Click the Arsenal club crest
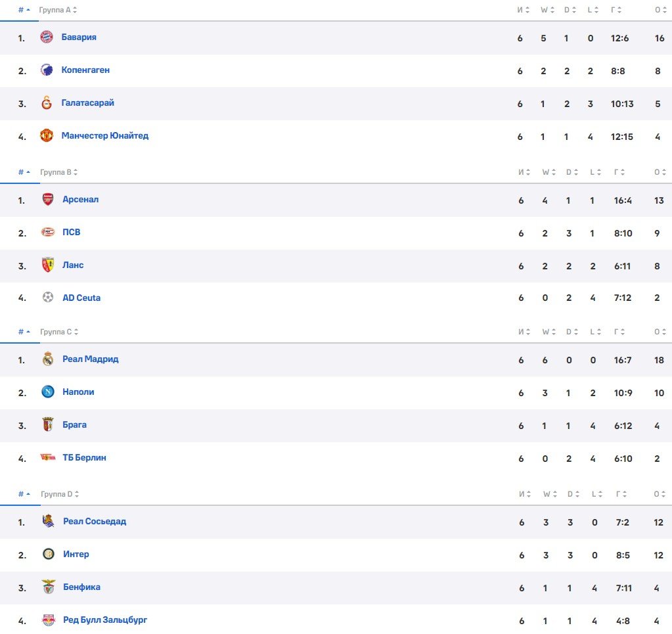The image size is (672, 634). (x=47, y=200)
